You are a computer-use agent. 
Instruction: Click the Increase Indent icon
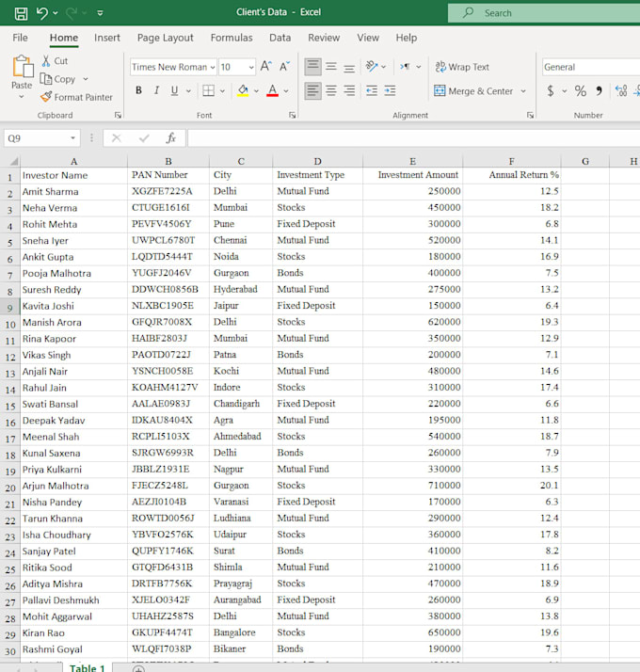point(390,91)
